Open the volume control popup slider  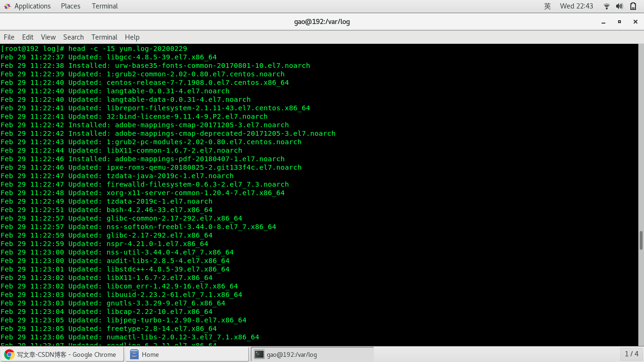[619, 6]
